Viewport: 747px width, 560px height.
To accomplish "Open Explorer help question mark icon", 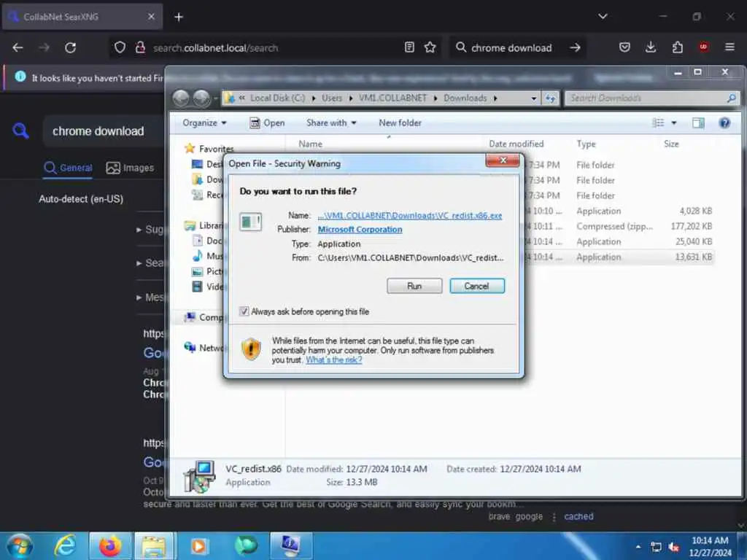I will click(x=724, y=122).
